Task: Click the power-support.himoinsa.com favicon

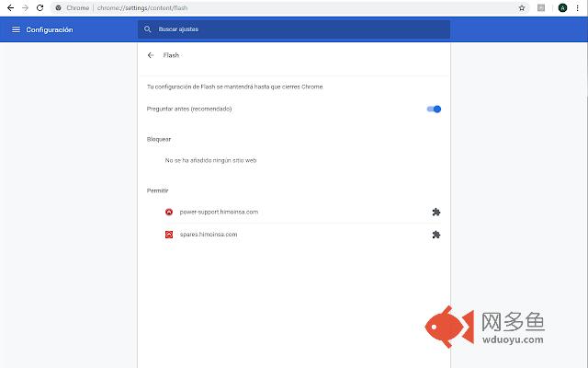Action: [x=169, y=213]
